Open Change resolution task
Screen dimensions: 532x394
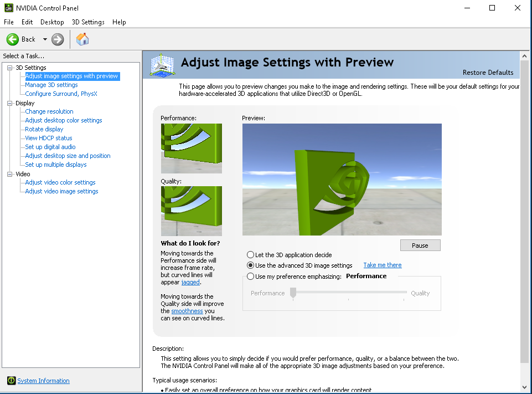click(x=49, y=111)
